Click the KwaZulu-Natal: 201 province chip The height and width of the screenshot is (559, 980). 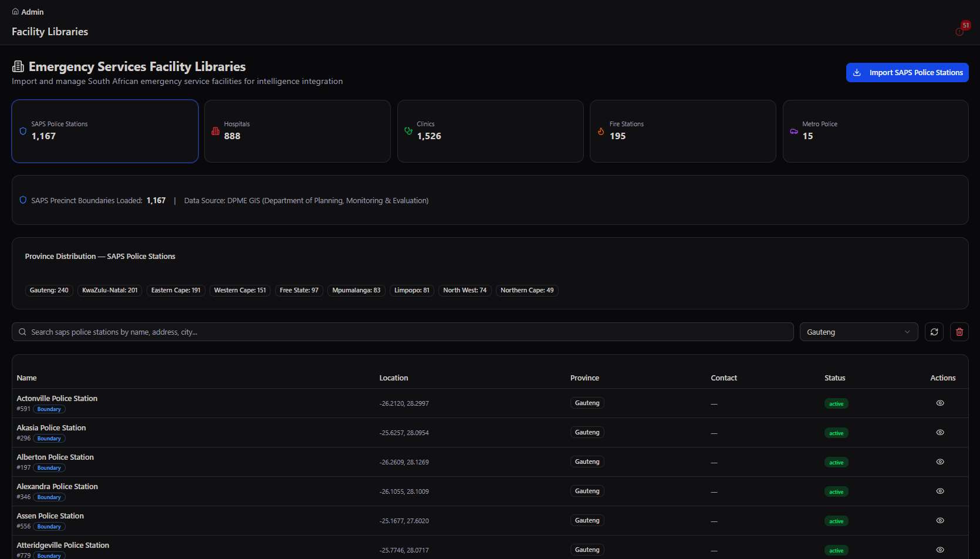110,290
